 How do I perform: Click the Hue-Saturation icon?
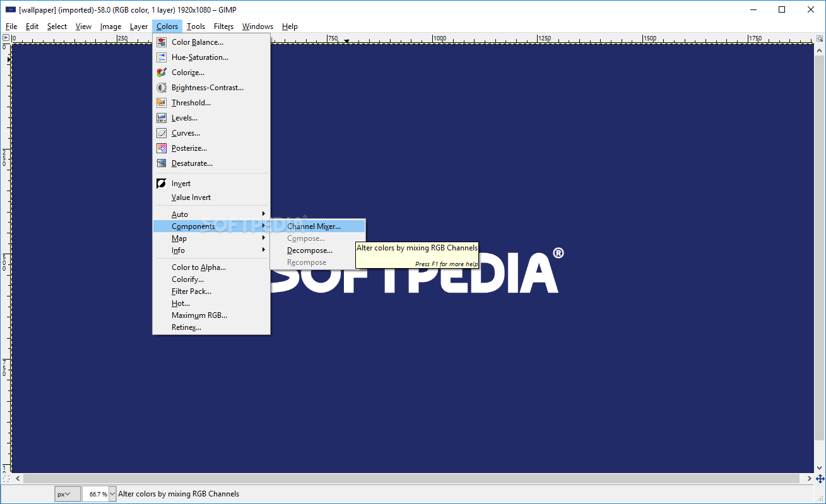click(x=161, y=57)
